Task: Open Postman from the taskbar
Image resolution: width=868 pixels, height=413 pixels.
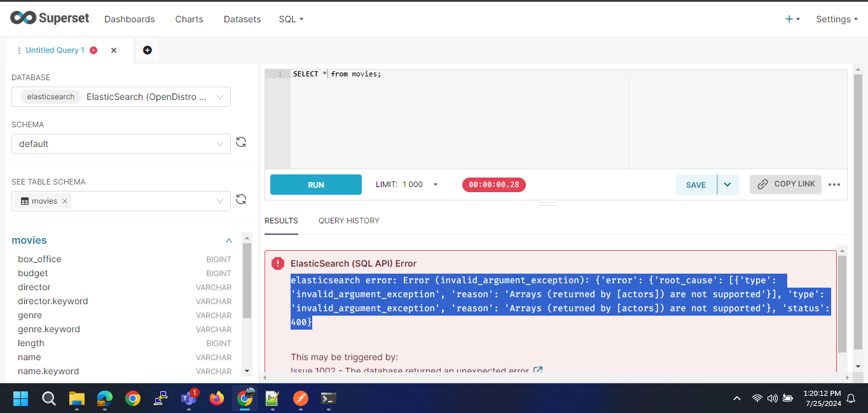Action: (x=301, y=398)
